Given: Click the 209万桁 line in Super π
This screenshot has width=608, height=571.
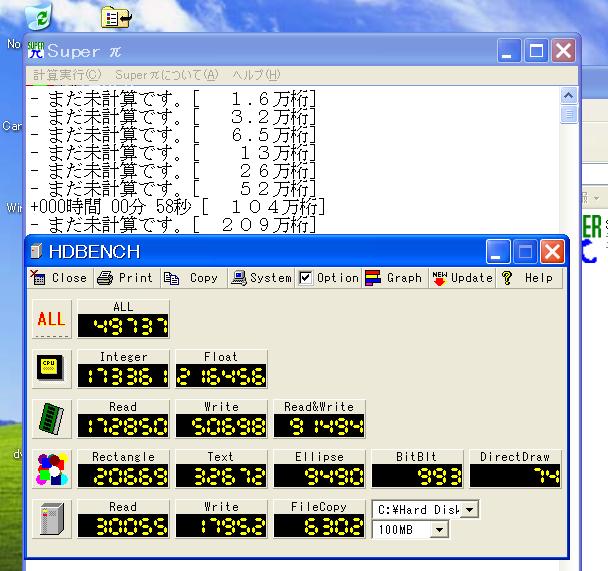Looking at the screenshot, I should 174,225.
